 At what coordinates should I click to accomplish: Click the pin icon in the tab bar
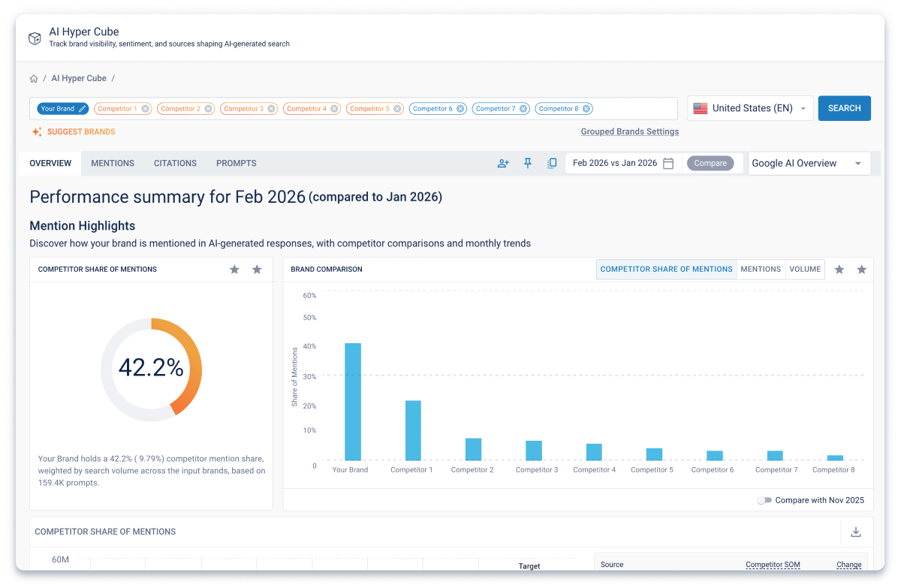coord(528,163)
